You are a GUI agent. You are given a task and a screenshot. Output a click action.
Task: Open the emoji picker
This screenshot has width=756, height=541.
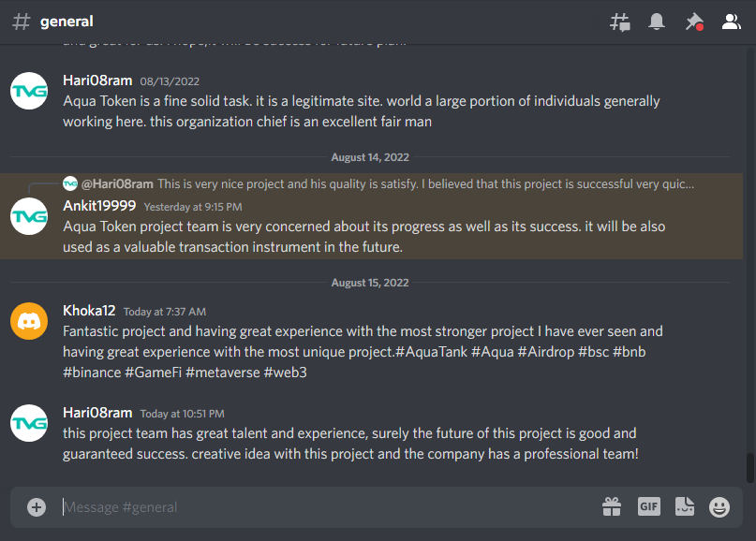tap(719, 507)
